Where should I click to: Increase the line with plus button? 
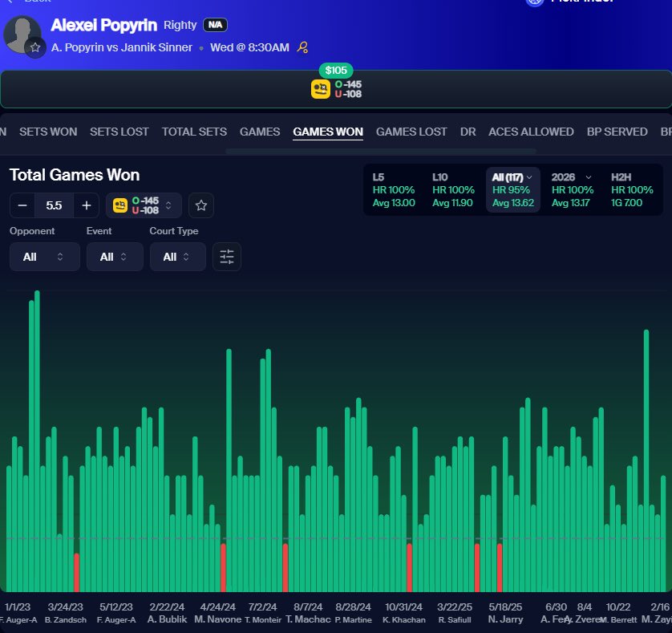86,205
